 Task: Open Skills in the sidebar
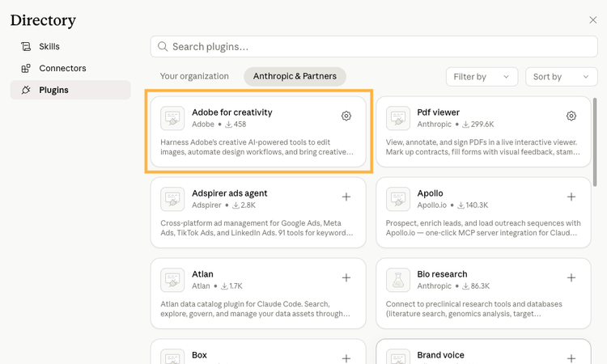click(x=49, y=47)
